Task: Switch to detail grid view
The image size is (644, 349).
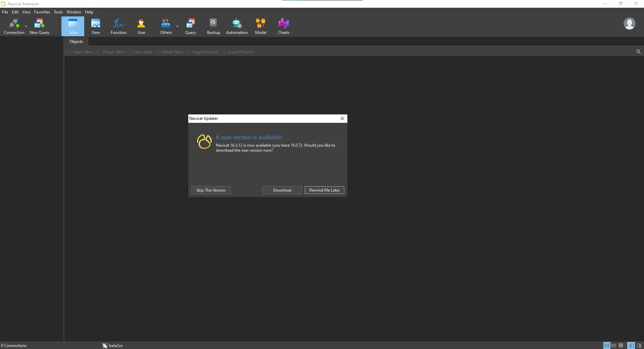Action: (x=621, y=345)
